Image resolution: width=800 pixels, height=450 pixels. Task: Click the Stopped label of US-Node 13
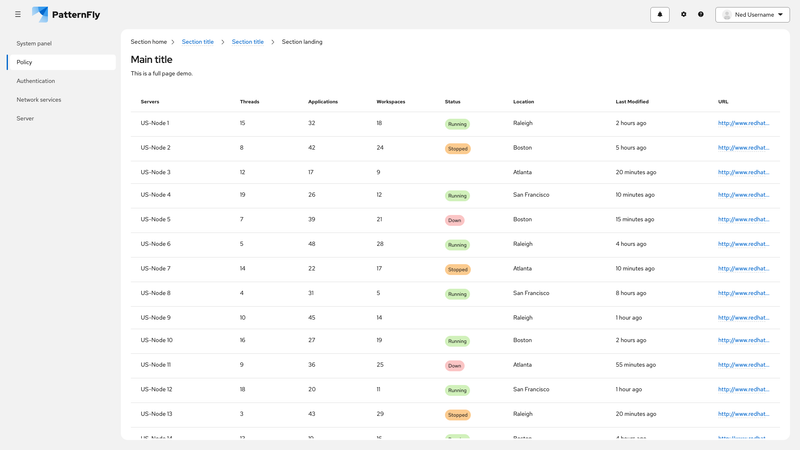458,415
